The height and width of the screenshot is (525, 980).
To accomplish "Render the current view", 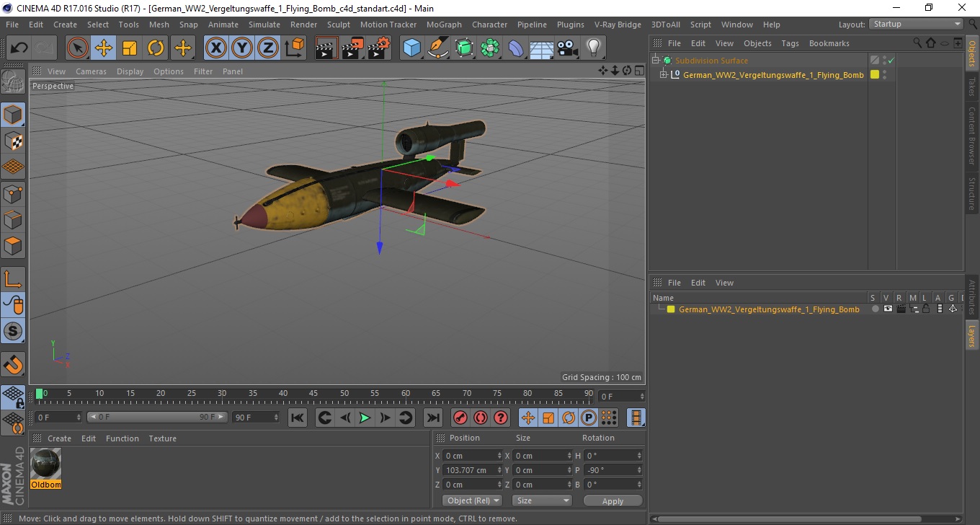I will tap(326, 48).
